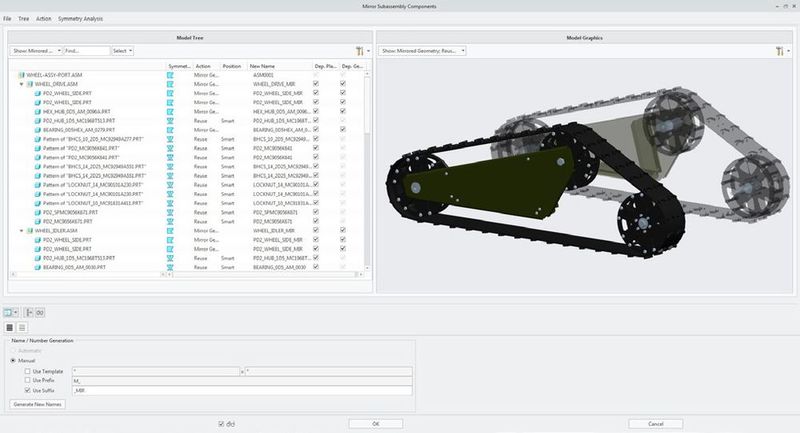Click the WHEEL-ASSY-PORT.ASM assembly icon

click(22, 75)
